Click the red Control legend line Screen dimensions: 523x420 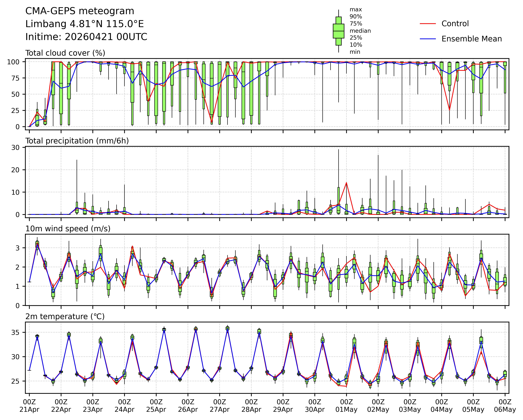[428, 24]
